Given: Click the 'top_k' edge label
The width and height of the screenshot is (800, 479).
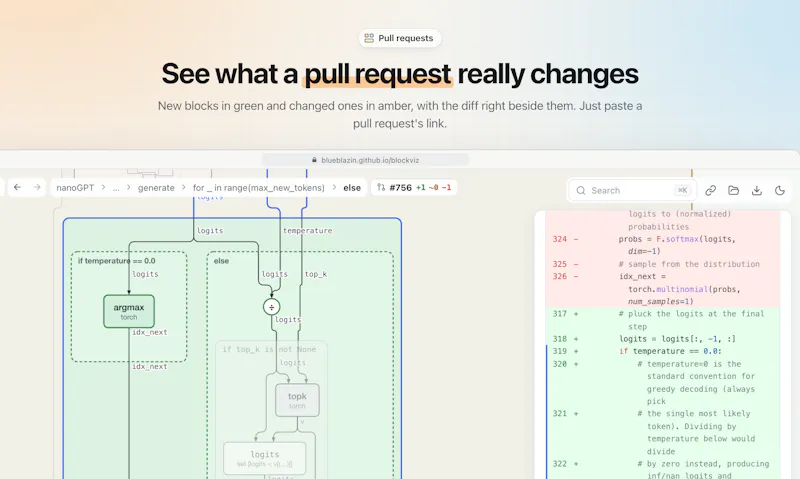Looking at the screenshot, I should pyautogui.click(x=316, y=274).
